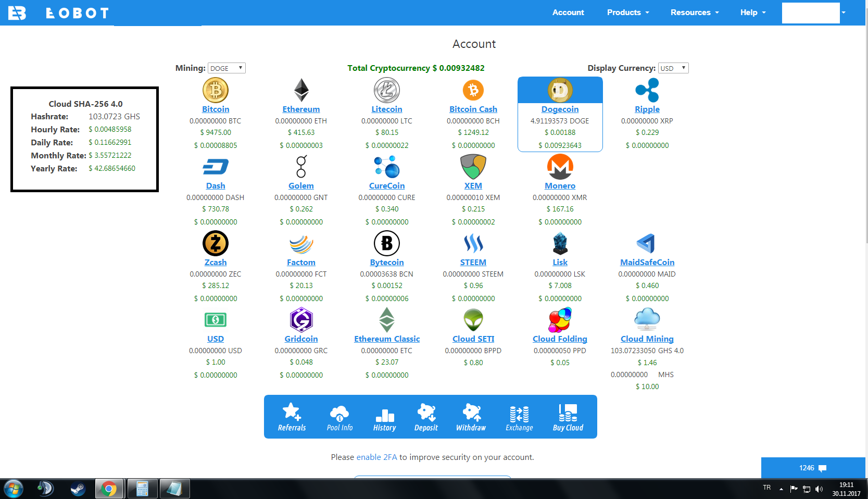This screenshot has height=499, width=868.
Task: Open Deposit from the action bar
Action: (426, 417)
